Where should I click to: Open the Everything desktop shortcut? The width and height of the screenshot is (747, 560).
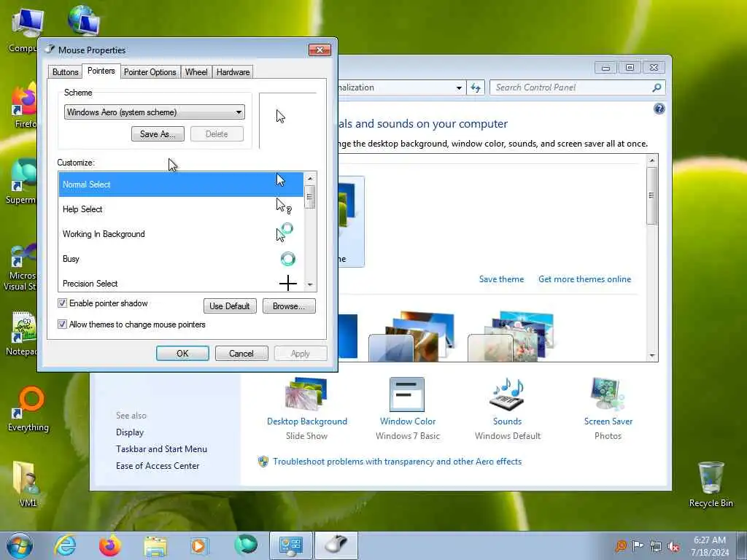28,408
